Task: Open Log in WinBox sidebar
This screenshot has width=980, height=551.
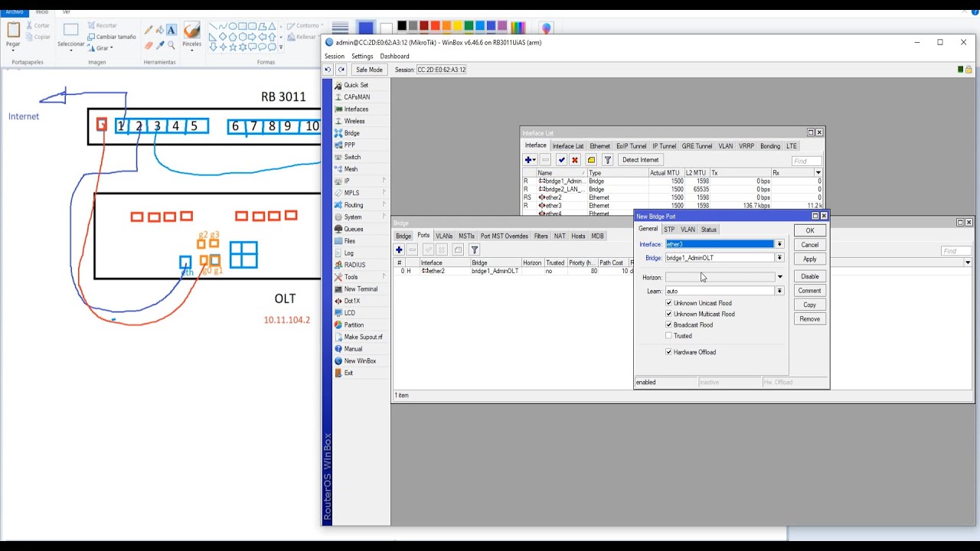Action: pyautogui.click(x=349, y=253)
